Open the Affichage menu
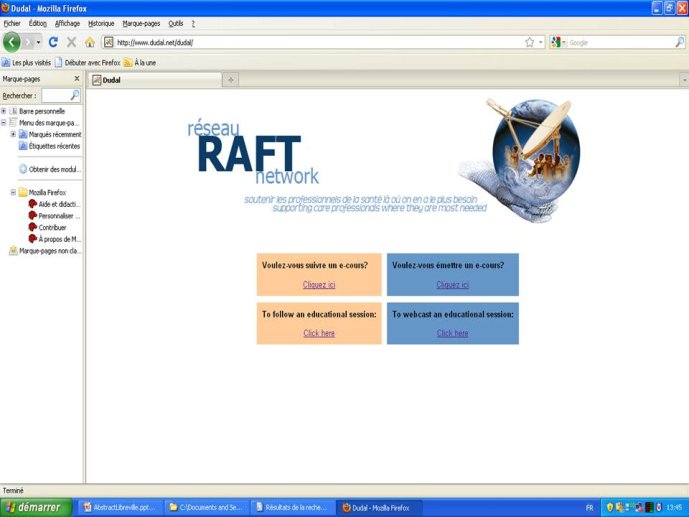This screenshot has height=517, width=689. [x=67, y=23]
